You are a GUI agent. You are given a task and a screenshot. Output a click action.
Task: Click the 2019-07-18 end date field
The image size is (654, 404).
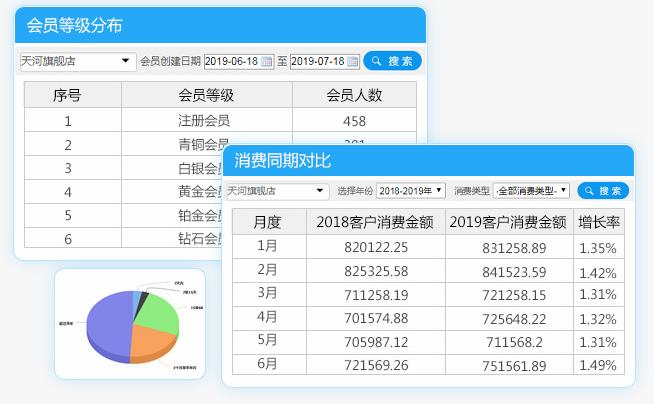[317, 61]
